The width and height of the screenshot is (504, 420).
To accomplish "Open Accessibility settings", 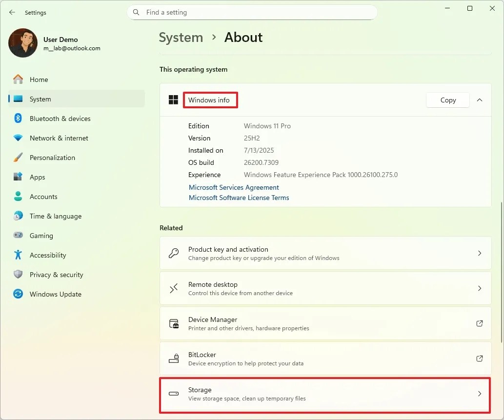I will (x=47, y=255).
